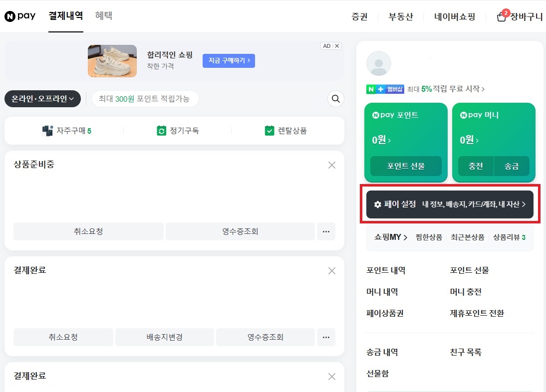Click the 충전 button
This screenshot has height=392, width=546.
476,166
